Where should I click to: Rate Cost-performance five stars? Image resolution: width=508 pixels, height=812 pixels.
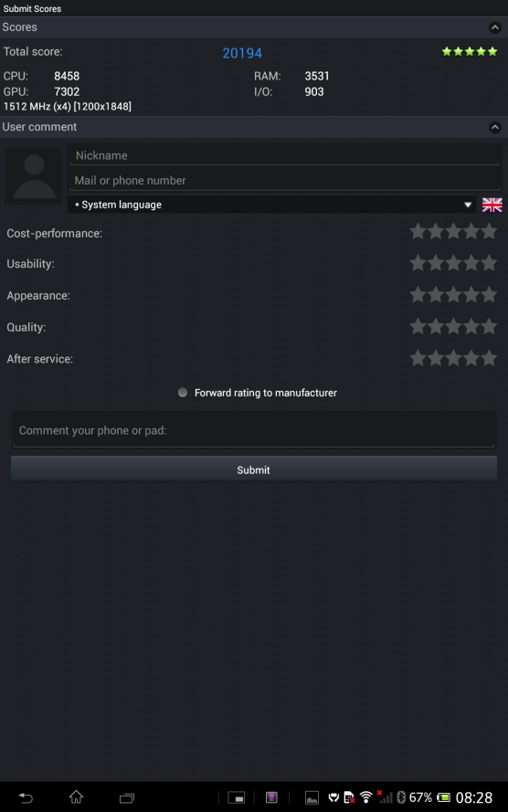(490, 232)
